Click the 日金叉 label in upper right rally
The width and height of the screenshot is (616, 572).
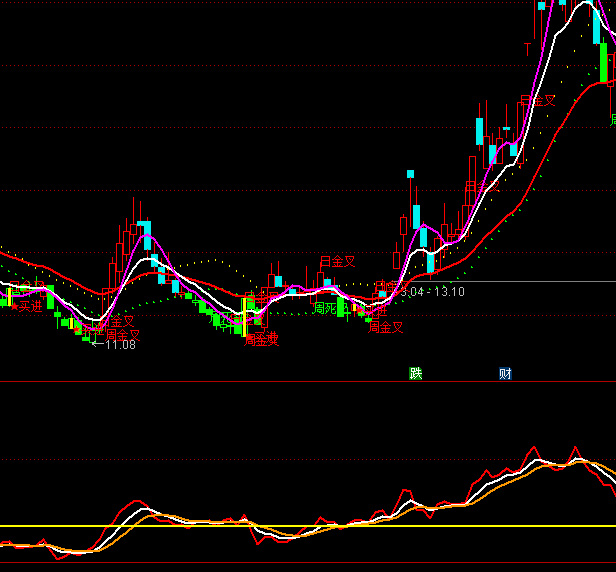pos(537,101)
